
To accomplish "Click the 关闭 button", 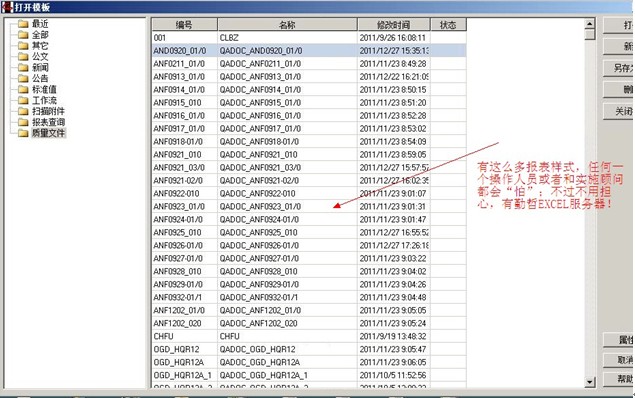I will click(619, 111).
